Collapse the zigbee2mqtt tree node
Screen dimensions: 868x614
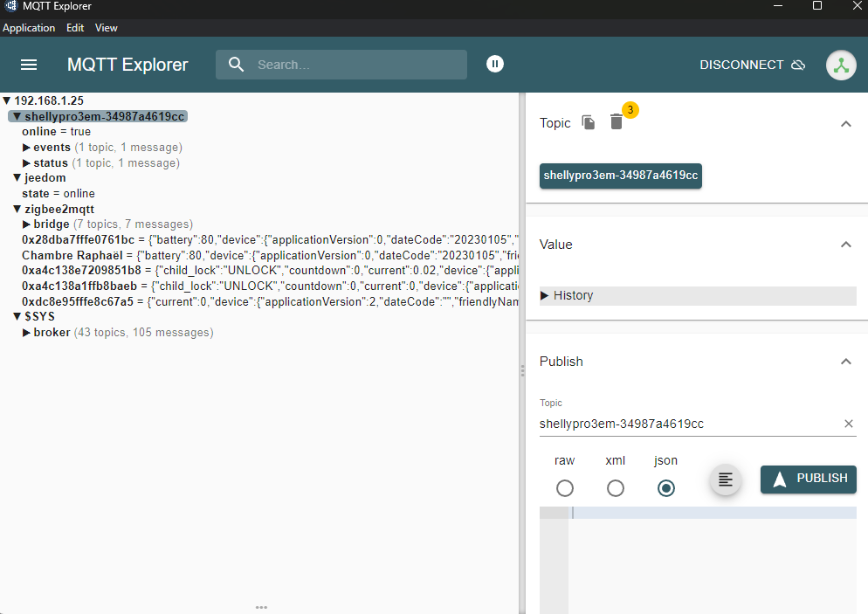pos(17,209)
